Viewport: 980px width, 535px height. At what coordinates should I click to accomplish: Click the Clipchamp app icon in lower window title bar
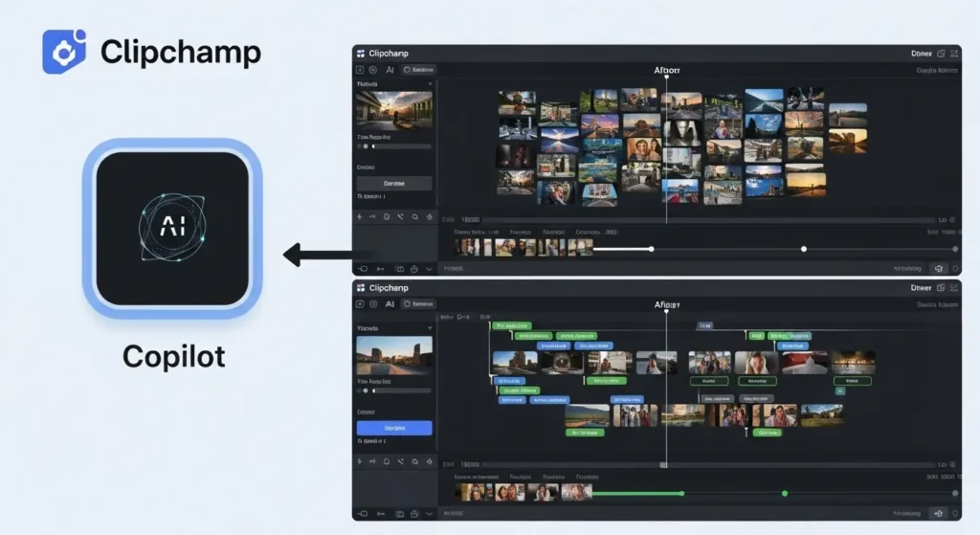click(361, 287)
